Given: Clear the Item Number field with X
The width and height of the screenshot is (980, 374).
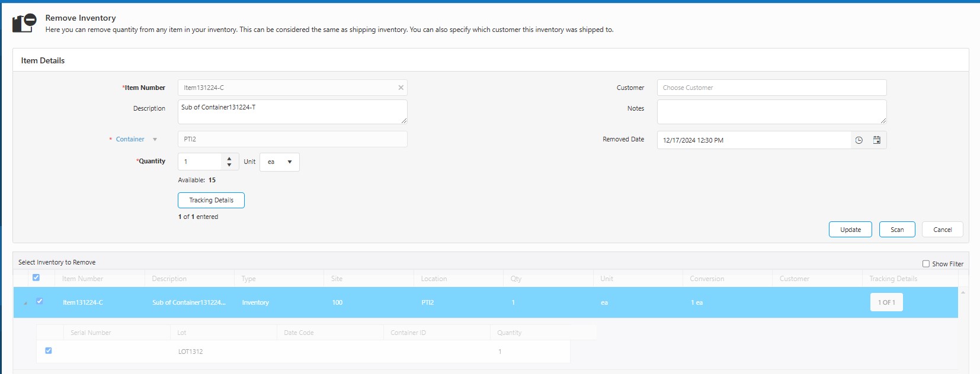Looking at the screenshot, I should click(401, 88).
